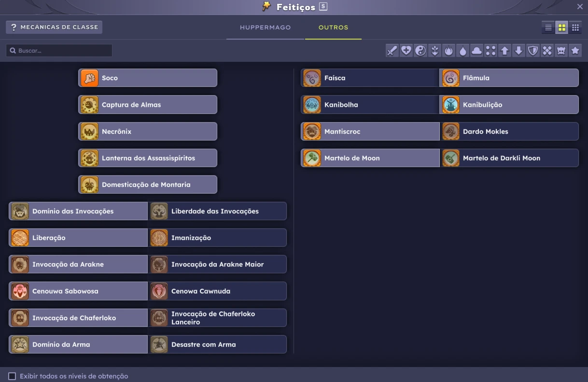588x382 pixels.
Task: Click the diamond checker pattern filter icon
Action: click(546, 51)
